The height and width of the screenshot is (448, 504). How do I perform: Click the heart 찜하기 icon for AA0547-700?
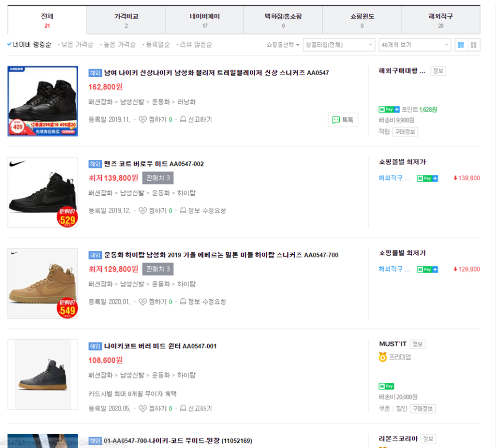pos(142,302)
